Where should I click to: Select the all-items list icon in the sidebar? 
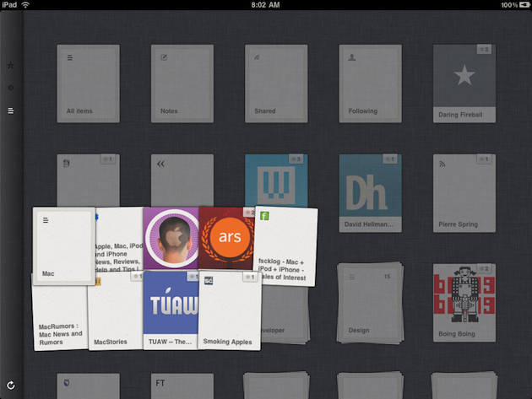pyautogui.click(x=11, y=111)
